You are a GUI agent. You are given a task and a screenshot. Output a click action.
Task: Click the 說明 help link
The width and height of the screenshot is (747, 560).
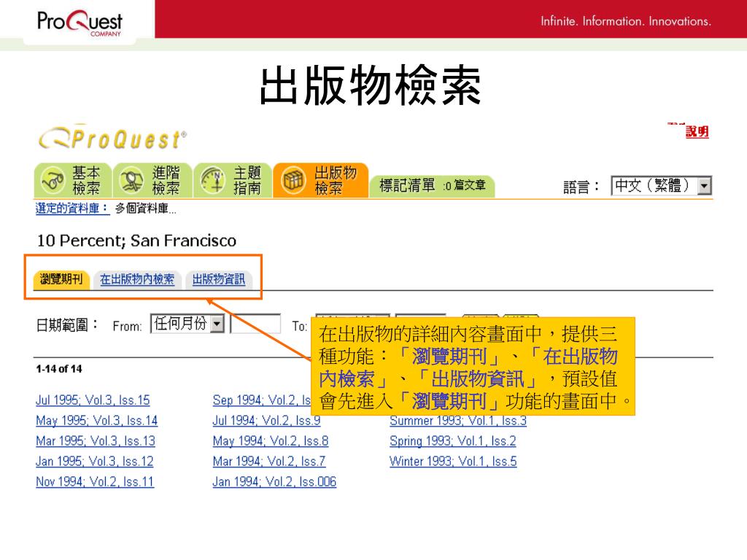click(x=697, y=131)
